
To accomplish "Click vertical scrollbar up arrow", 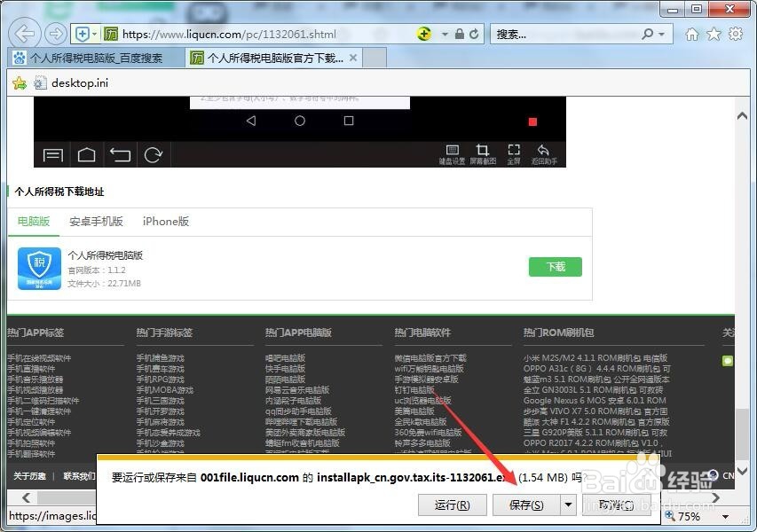I will point(742,116).
